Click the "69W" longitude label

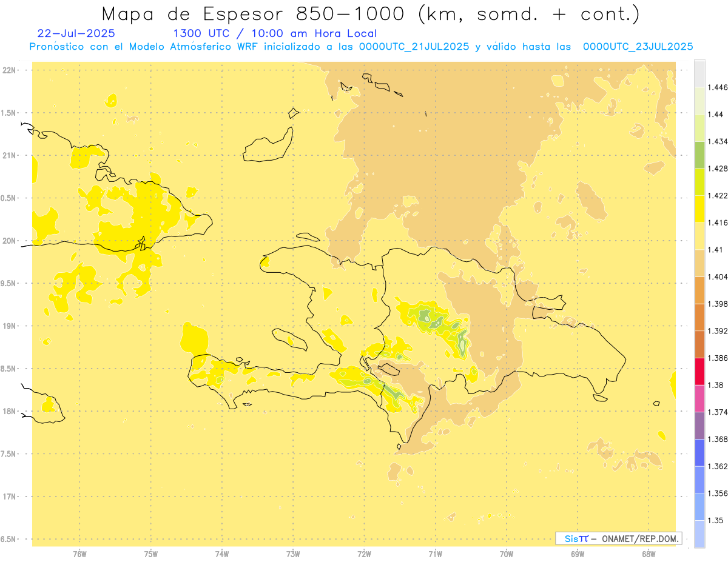(x=578, y=554)
